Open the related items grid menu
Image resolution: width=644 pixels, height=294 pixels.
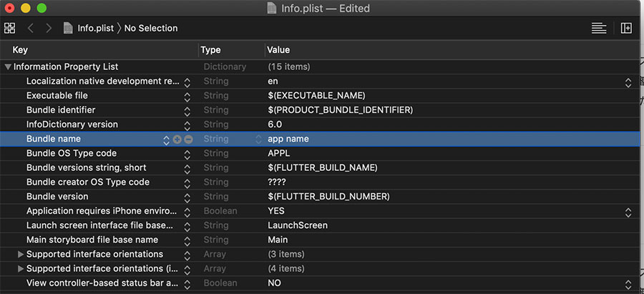[9, 28]
